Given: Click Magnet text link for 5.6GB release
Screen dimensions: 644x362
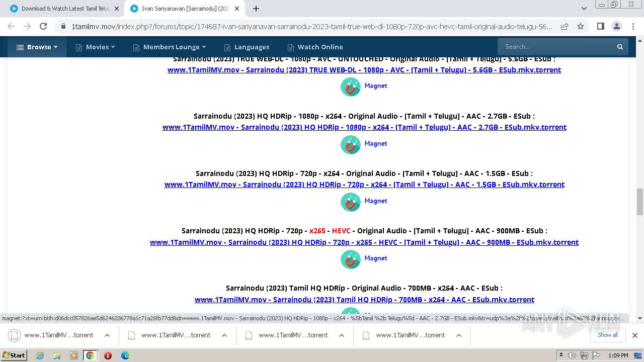Looking at the screenshot, I should (376, 85).
